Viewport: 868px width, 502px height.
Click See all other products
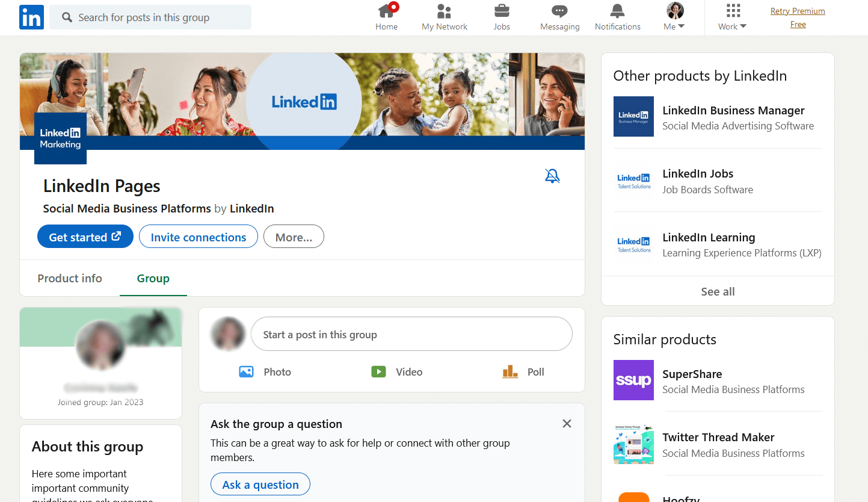718,291
